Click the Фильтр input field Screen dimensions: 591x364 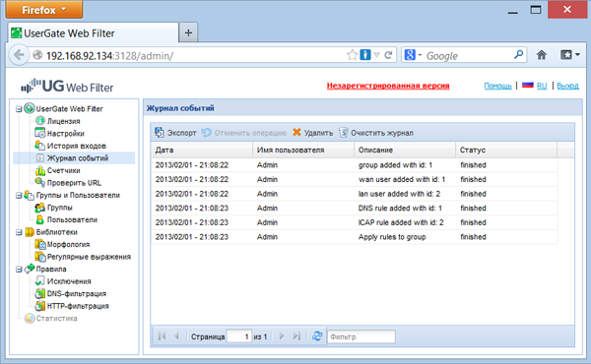coord(361,336)
